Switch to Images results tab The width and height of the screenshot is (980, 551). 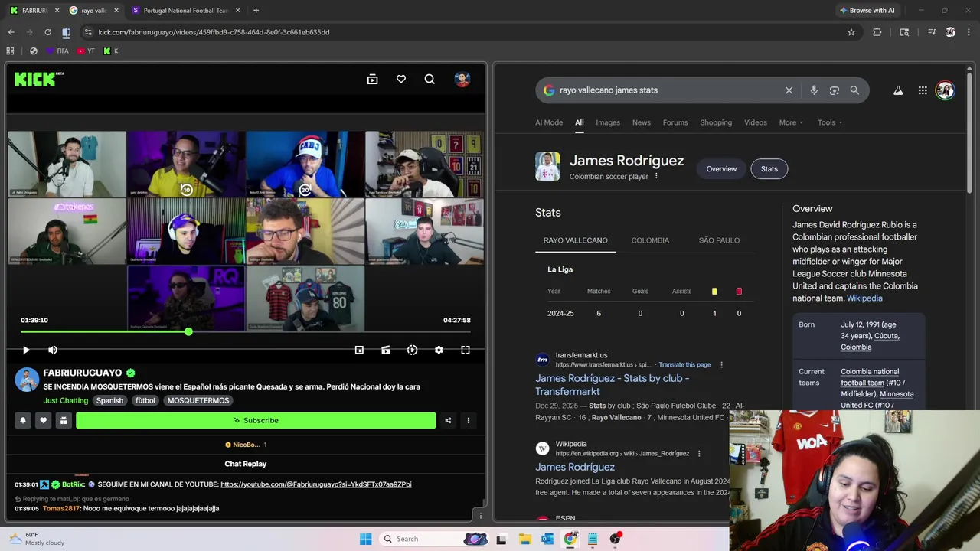pyautogui.click(x=608, y=122)
